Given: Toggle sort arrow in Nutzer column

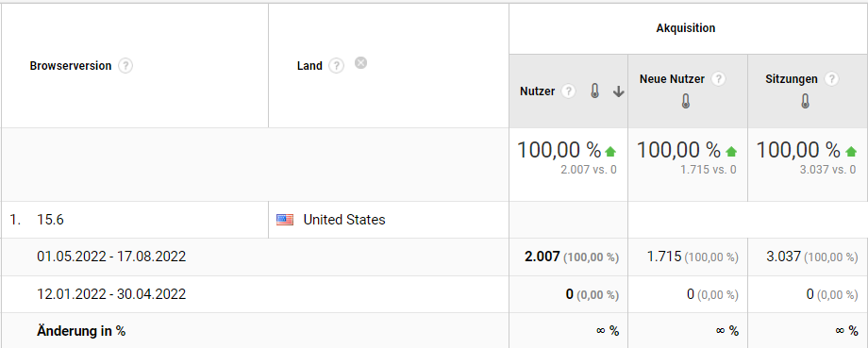Looking at the screenshot, I should pyautogui.click(x=618, y=92).
